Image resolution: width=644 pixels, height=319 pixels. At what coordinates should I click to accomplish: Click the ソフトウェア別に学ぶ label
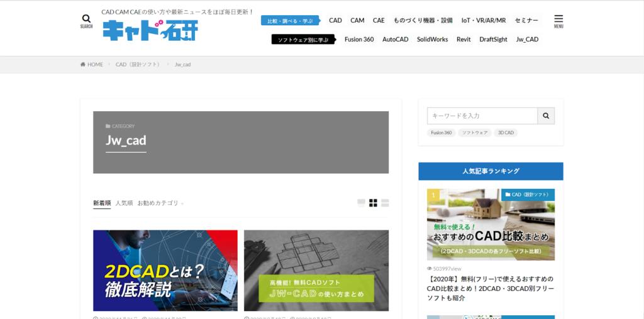point(304,40)
